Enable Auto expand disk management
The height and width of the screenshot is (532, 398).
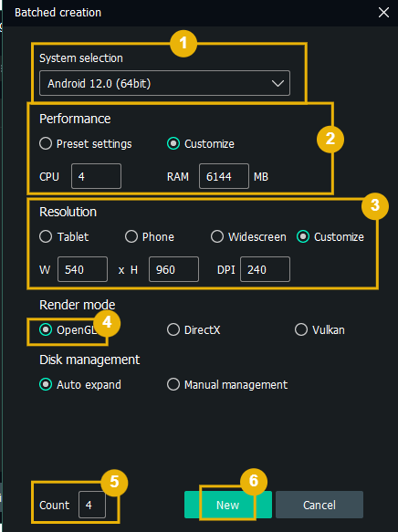coord(80,385)
